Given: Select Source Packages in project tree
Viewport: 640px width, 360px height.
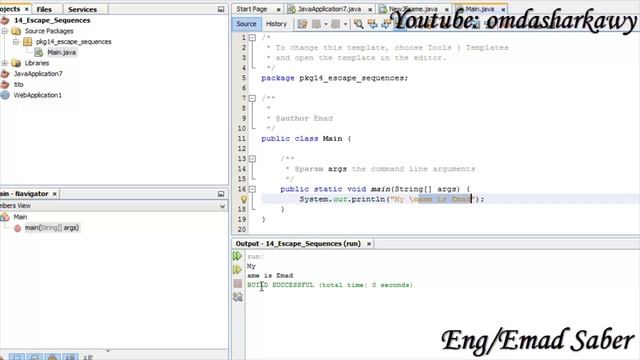Looking at the screenshot, I should (x=49, y=31).
